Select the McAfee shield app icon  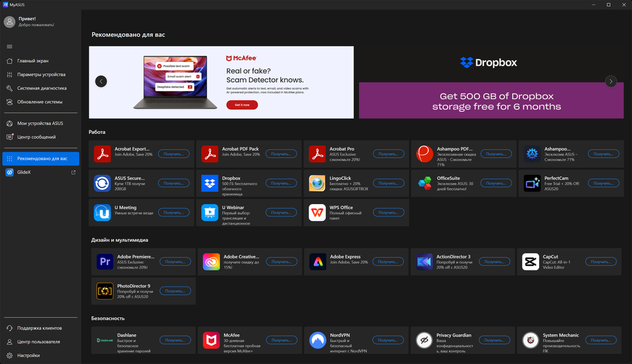[x=211, y=340]
